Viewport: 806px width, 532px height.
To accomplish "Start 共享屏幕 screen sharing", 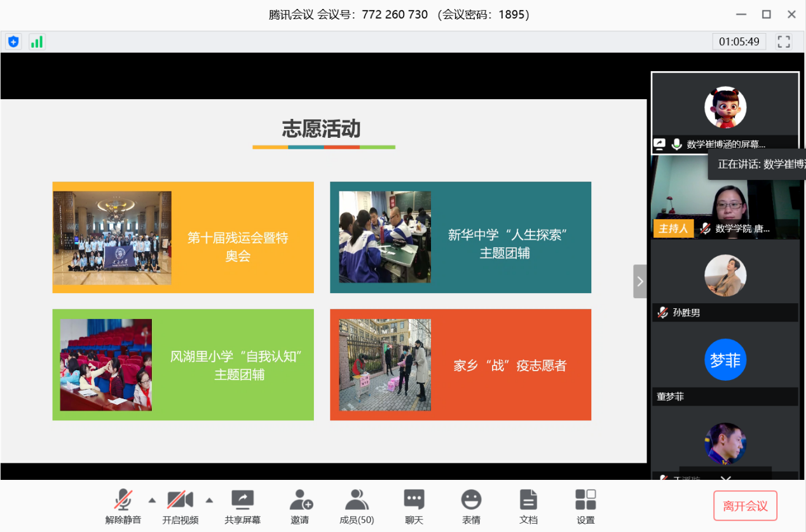I will point(242,507).
